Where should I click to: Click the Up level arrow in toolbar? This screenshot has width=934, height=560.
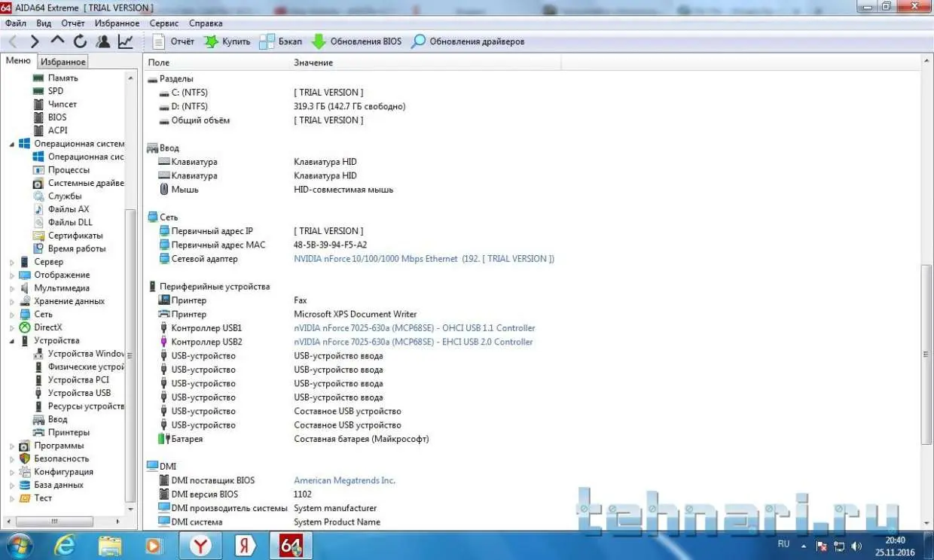[57, 41]
